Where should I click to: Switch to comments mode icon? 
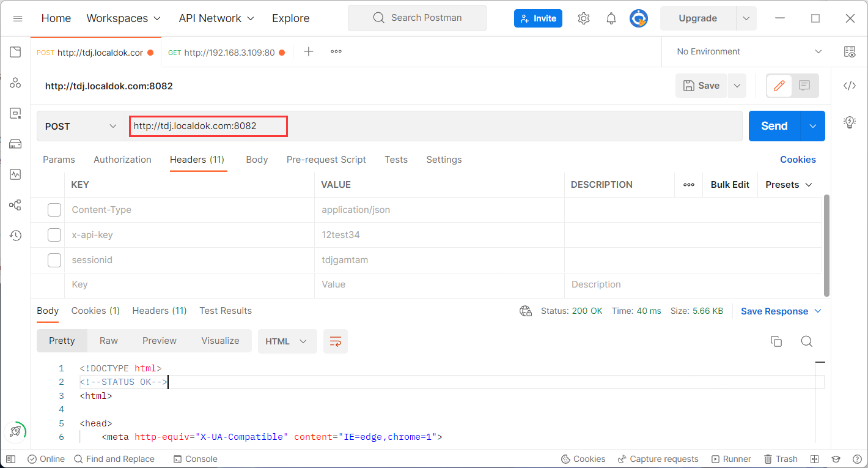(x=804, y=86)
